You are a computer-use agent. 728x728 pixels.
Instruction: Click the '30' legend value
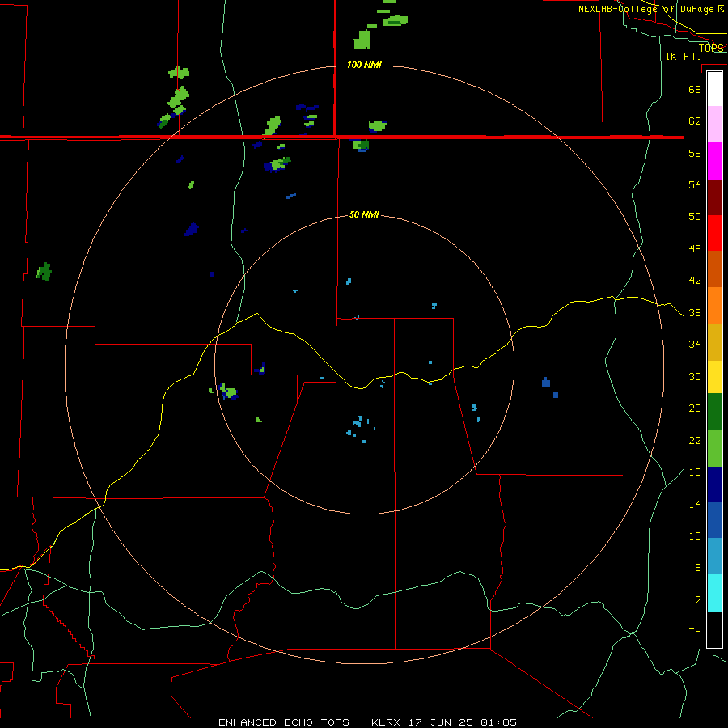pyautogui.click(x=695, y=376)
